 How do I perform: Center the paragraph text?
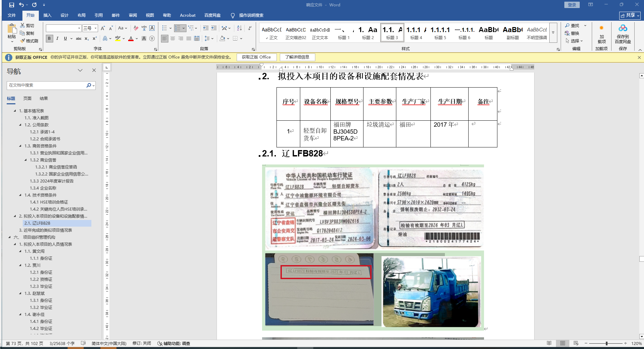(x=173, y=38)
